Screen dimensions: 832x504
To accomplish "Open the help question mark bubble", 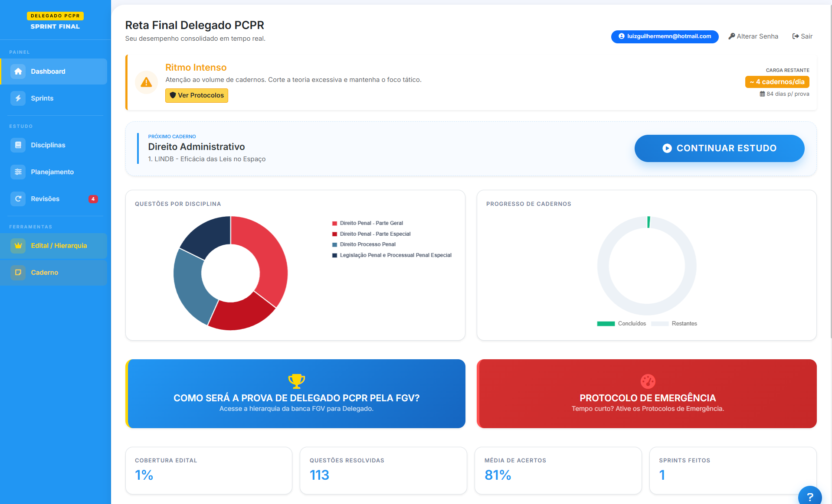I will (x=809, y=496).
